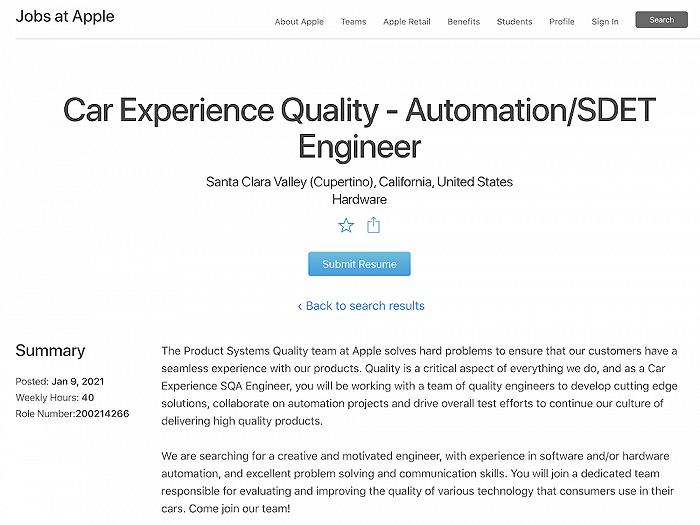Click the share icon
Image resolution: width=700 pixels, height=525 pixels.
click(373, 225)
